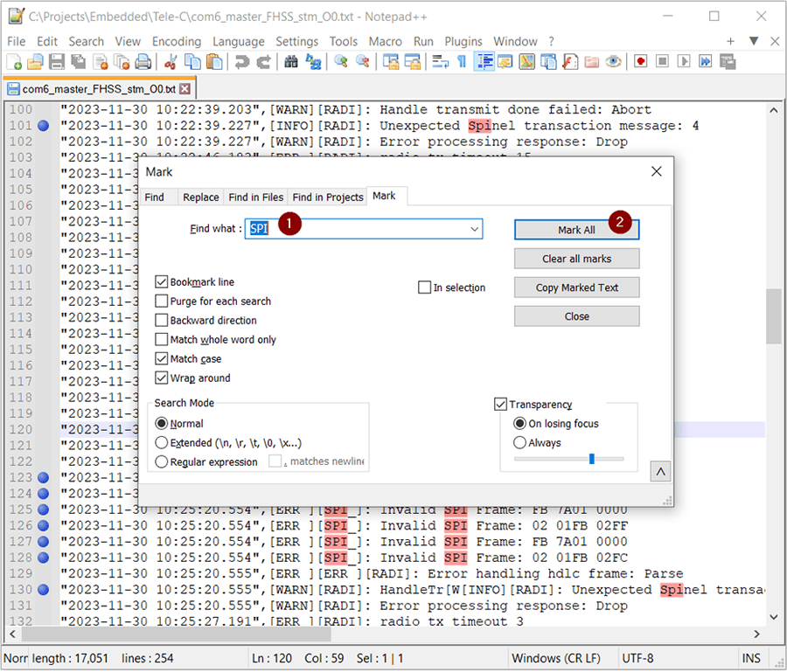
Task: Open the Function List toolbar icon
Action: [570, 62]
